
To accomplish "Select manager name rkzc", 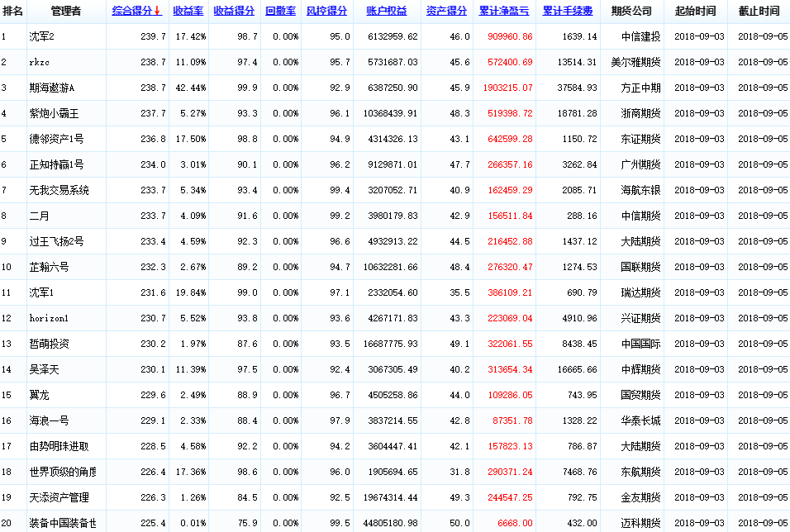I will pyautogui.click(x=40, y=63).
